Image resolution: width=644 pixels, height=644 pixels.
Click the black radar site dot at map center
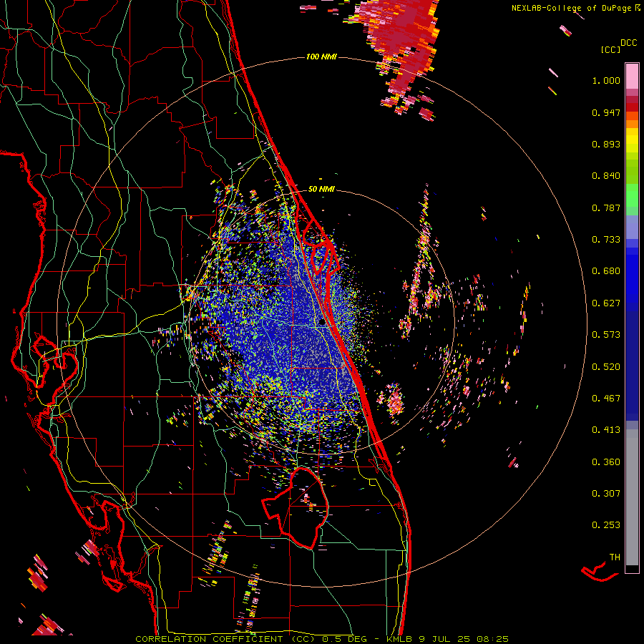pyautogui.click(x=321, y=323)
